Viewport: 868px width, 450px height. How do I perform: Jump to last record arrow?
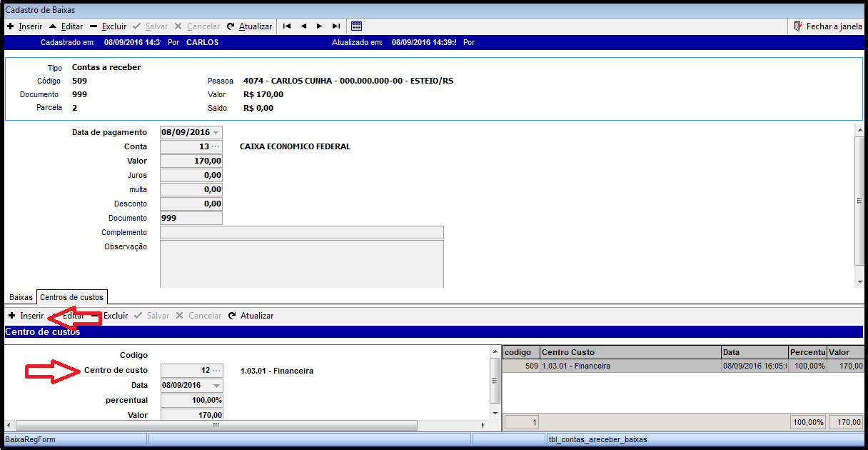click(335, 26)
